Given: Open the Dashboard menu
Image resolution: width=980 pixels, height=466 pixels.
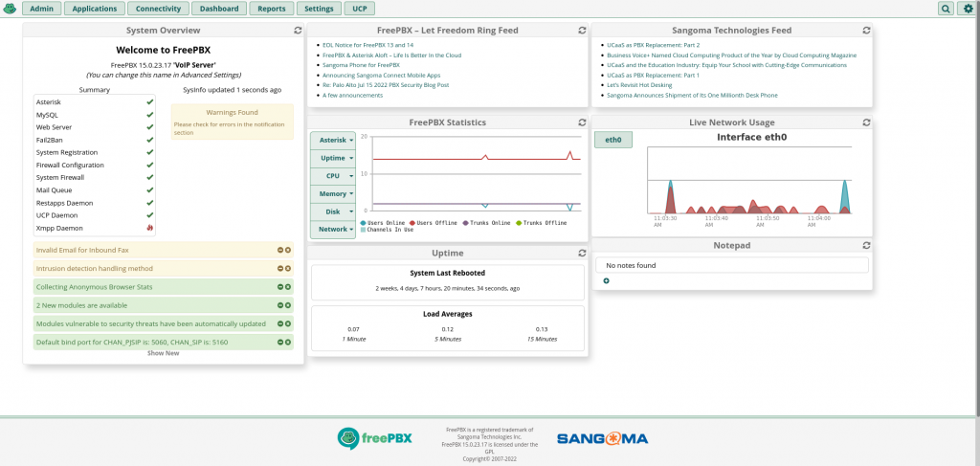Looking at the screenshot, I should 219,9.
